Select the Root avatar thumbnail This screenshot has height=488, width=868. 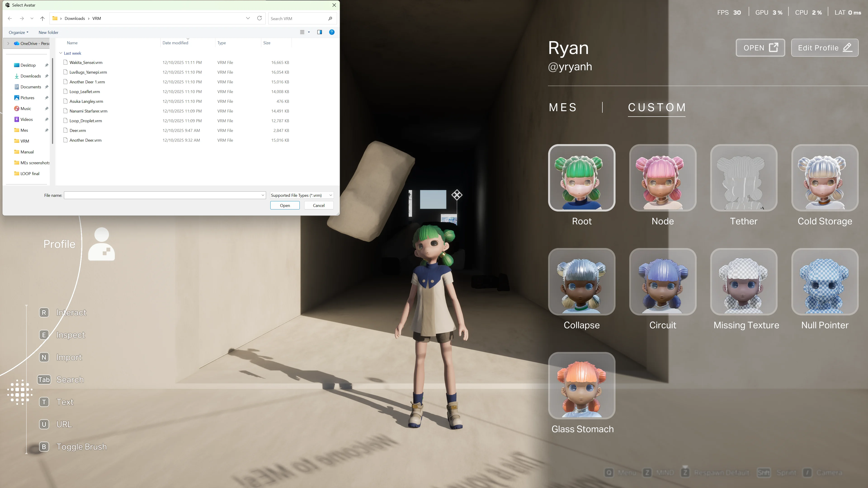tap(582, 178)
